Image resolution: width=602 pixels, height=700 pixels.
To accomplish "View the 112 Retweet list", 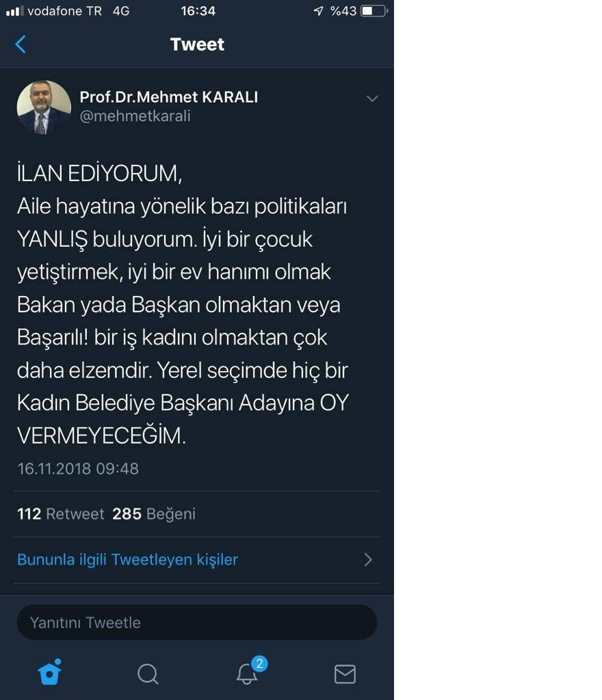I will click(61, 514).
